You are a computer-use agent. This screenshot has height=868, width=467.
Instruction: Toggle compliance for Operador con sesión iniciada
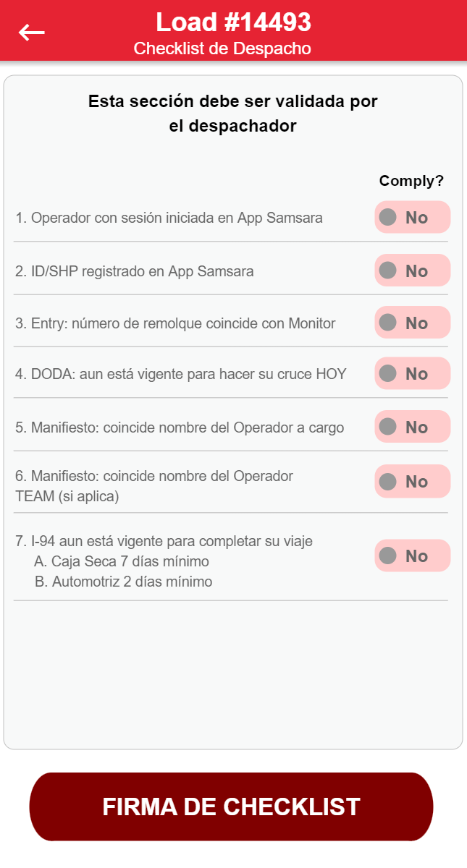(412, 217)
